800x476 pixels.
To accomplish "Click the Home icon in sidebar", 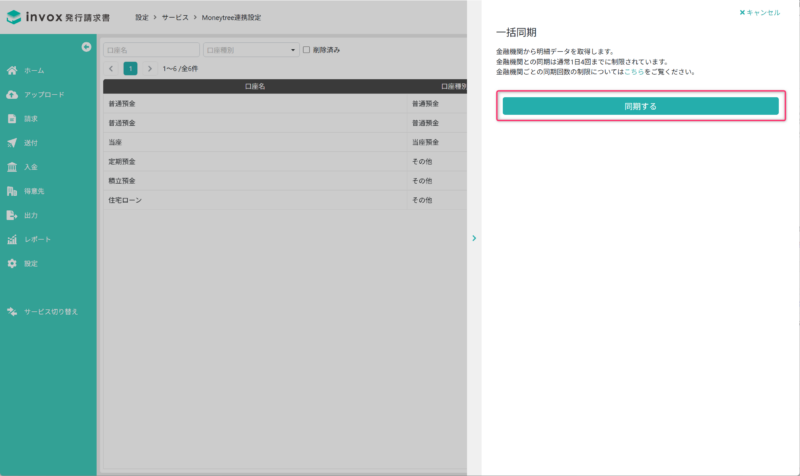I will (x=12, y=70).
